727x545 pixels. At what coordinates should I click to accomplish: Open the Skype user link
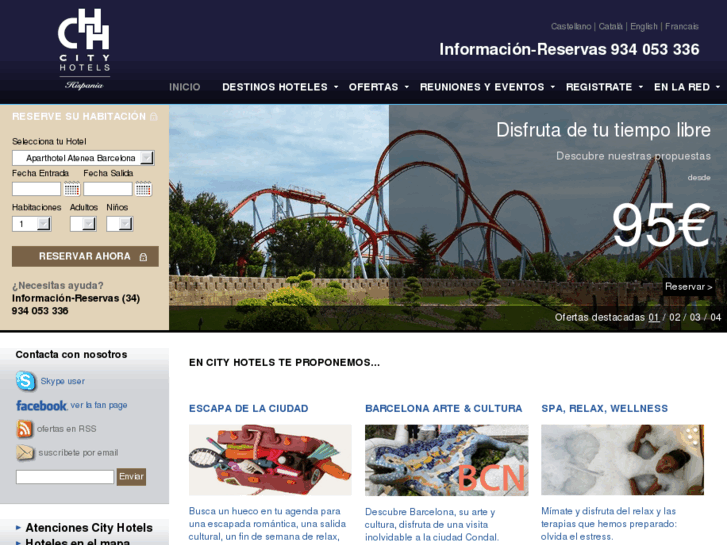tap(63, 381)
